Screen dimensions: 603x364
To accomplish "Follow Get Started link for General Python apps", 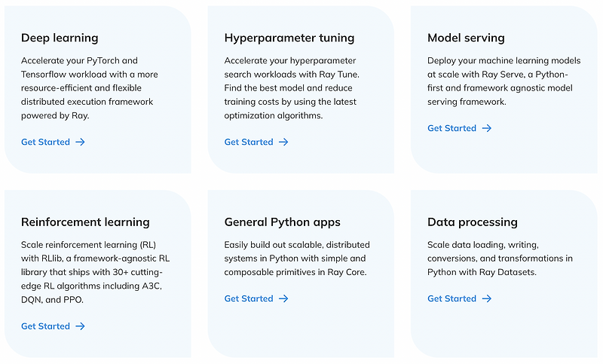I will point(249,298).
